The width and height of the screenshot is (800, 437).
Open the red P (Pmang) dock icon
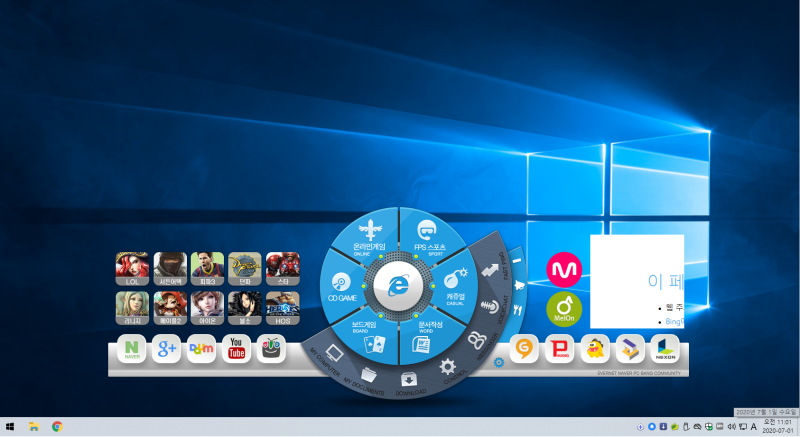(x=560, y=349)
